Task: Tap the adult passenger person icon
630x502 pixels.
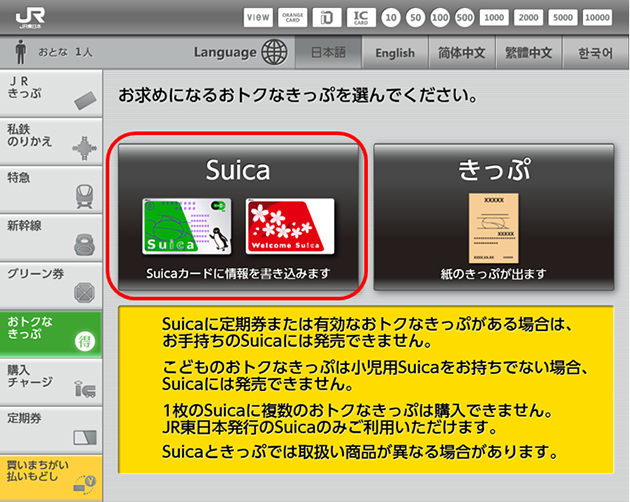Action: (20, 52)
